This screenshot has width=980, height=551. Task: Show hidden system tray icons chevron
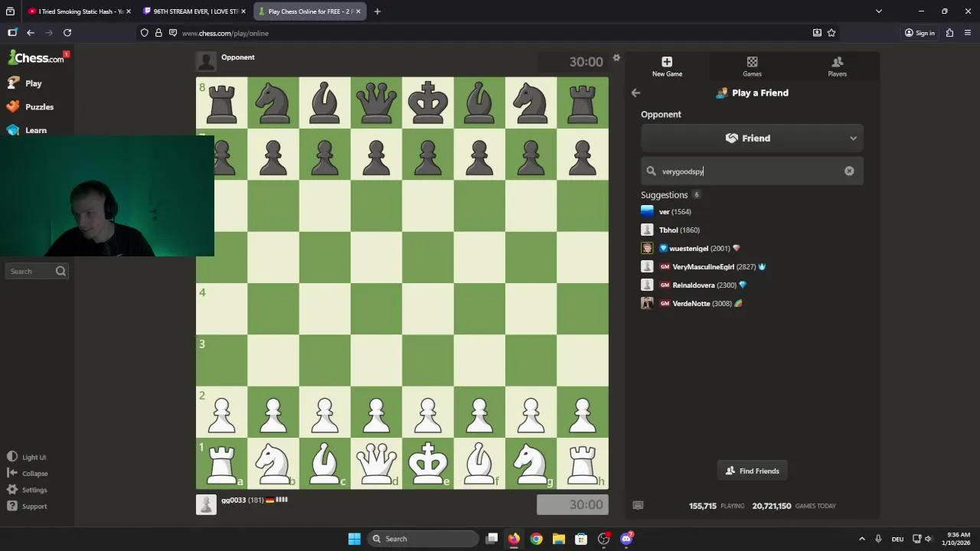tap(861, 539)
